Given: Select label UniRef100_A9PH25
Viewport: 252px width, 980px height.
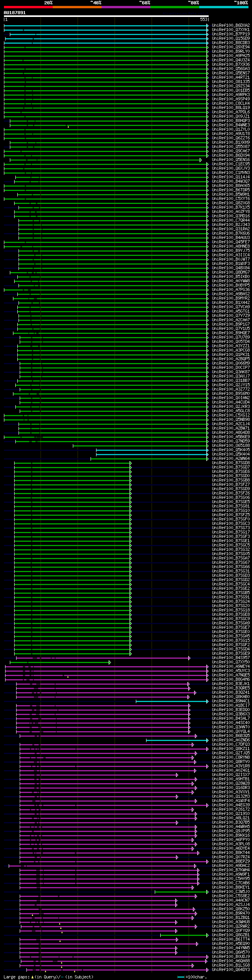Looking at the screenshot, I should 231,56.
